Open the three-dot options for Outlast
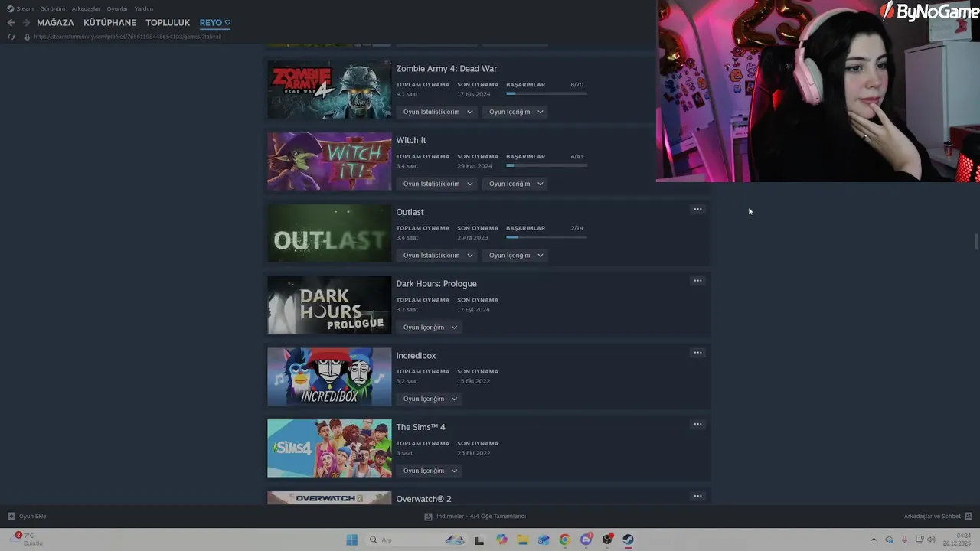 point(697,209)
